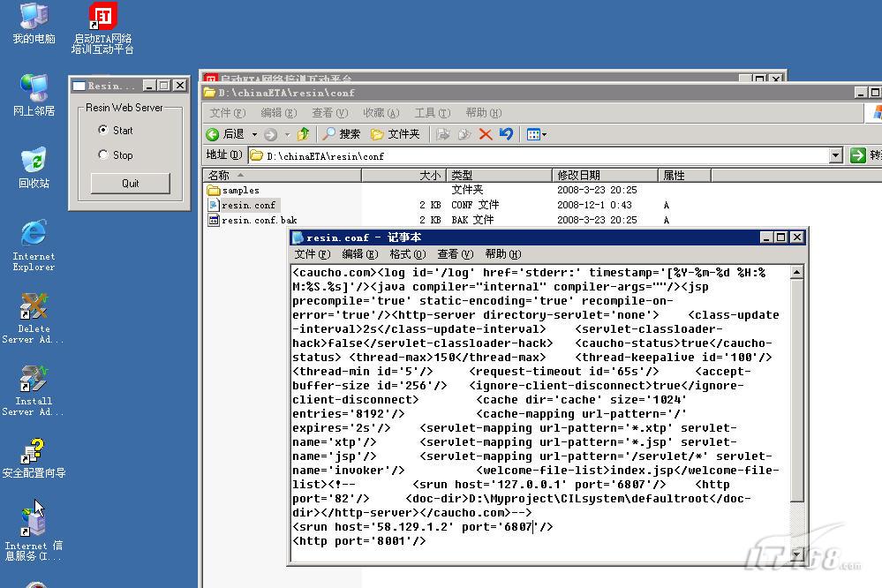Click the green Go button beside address bar

click(x=857, y=155)
